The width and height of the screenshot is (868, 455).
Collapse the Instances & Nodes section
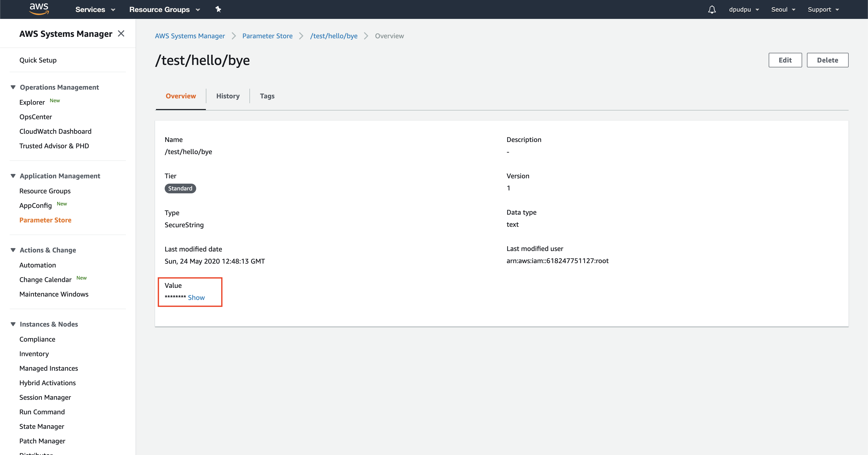tap(13, 324)
